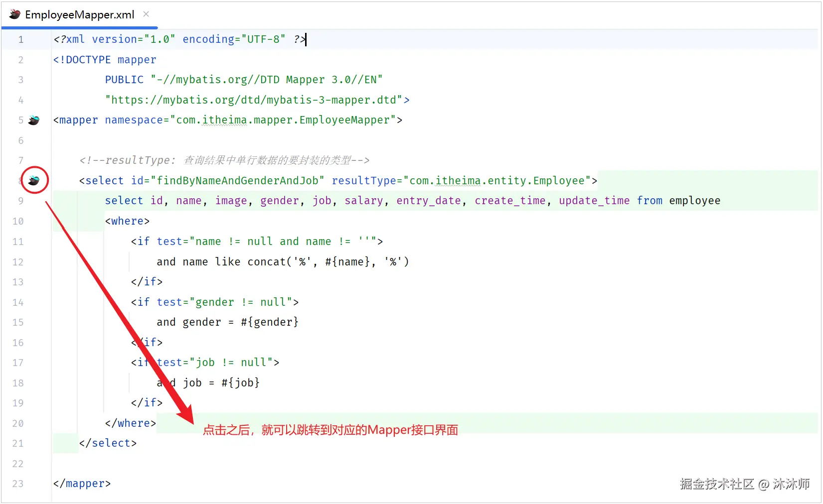Click the 'update_time' column in the select
Screen dimensions: 823x504
[x=594, y=200]
